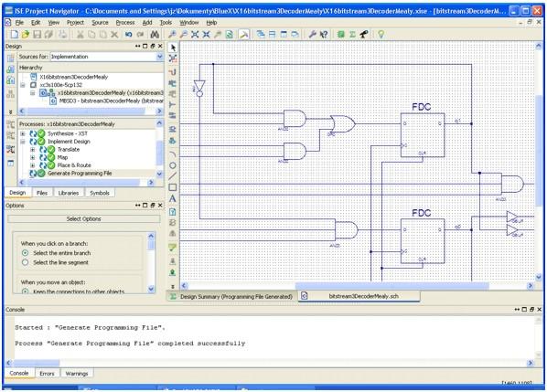The width and height of the screenshot is (547, 392).
Task: Open the Help menu
Action: (211, 22)
